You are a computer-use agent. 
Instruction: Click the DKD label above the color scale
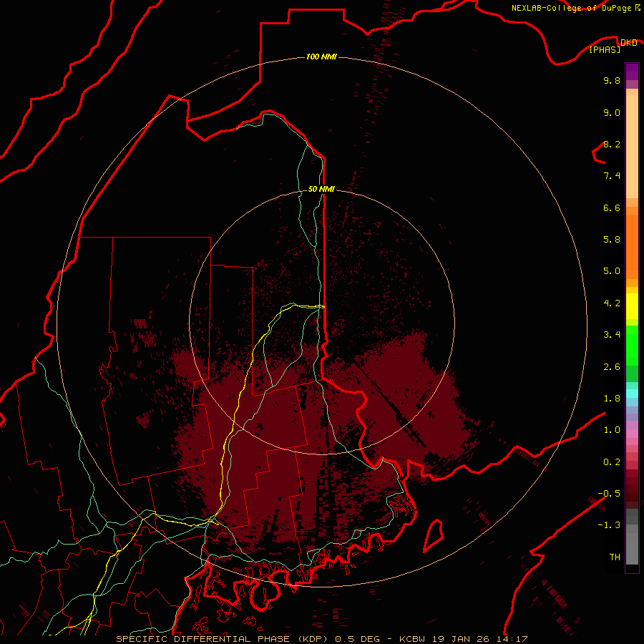pos(628,42)
